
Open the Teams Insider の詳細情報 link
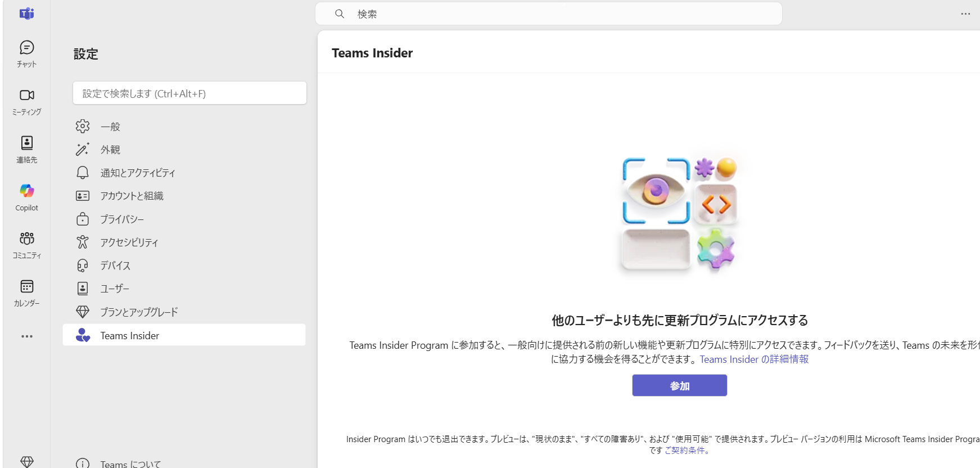tap(754, 359)
